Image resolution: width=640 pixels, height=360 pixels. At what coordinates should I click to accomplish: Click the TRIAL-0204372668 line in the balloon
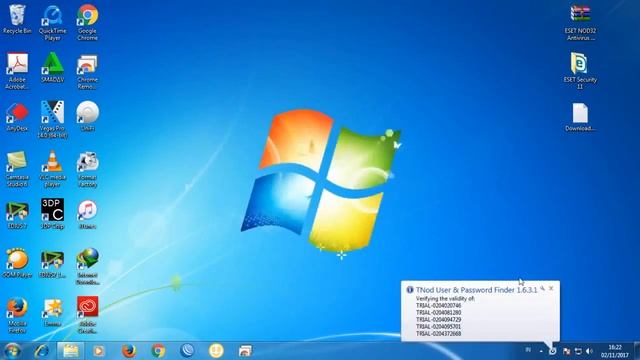[438, 334]
